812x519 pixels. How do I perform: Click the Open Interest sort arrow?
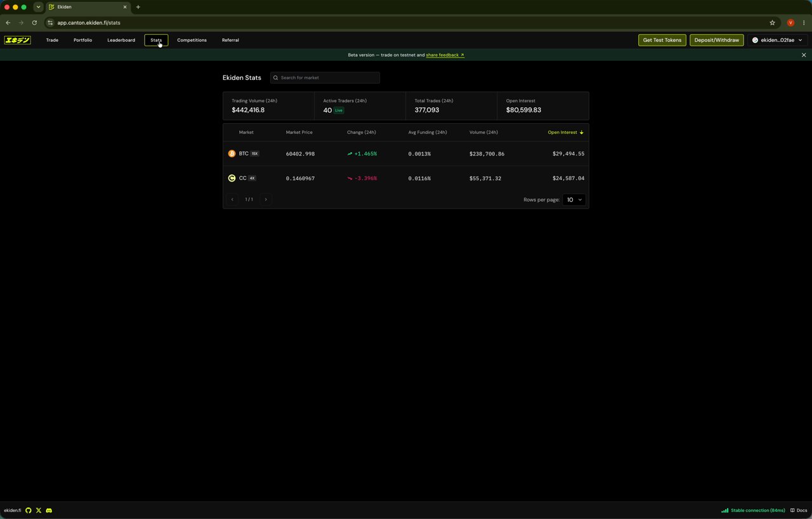582,133
